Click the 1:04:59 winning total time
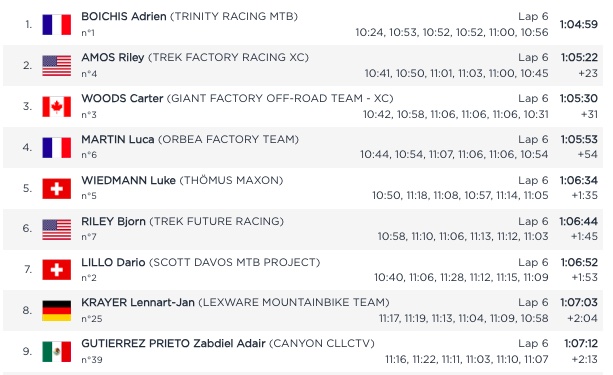Screen dimensions: 613x375 click(579, 24)
